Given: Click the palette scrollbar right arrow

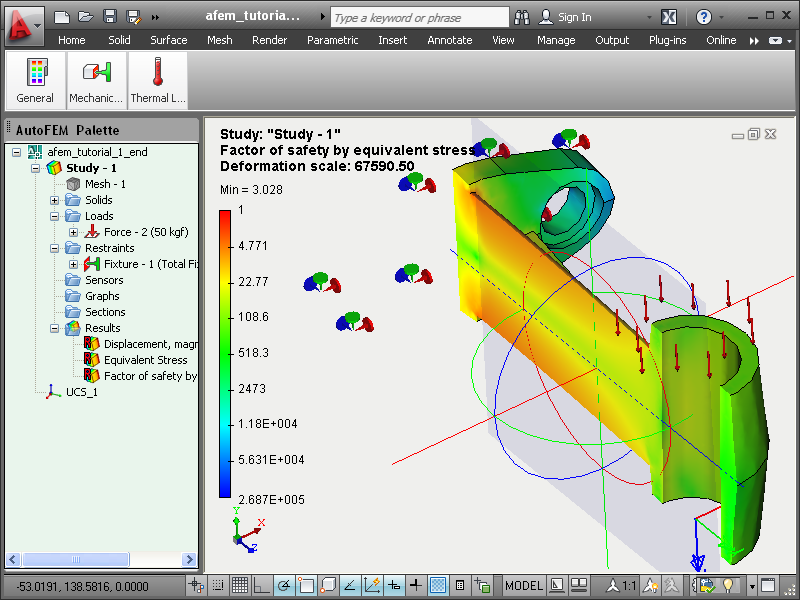Looking at the screenshot, I should [x=189, y=559].
